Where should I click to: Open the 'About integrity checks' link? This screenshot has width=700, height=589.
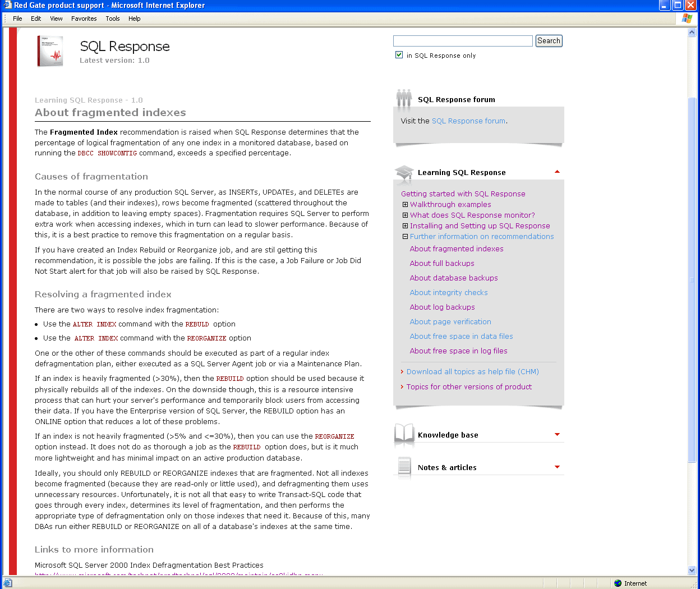[449, 292]
